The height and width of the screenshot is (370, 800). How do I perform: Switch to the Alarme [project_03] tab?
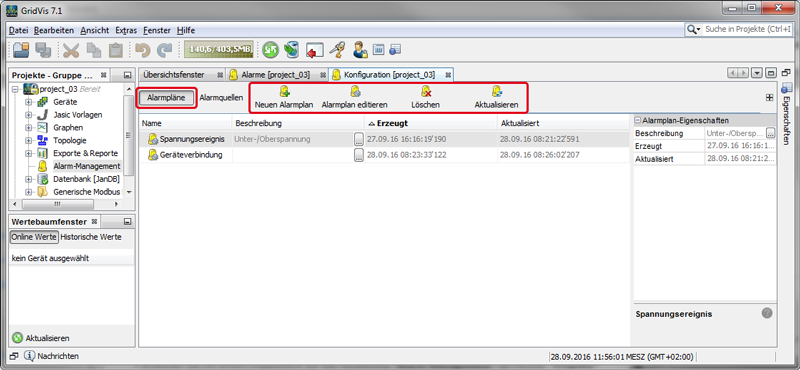[276, 75]
